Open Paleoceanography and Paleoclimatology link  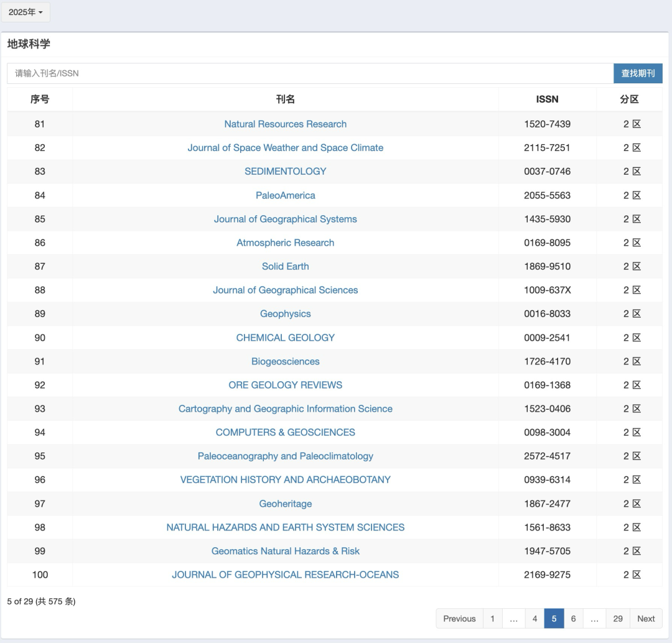click(x=286, y=456)
